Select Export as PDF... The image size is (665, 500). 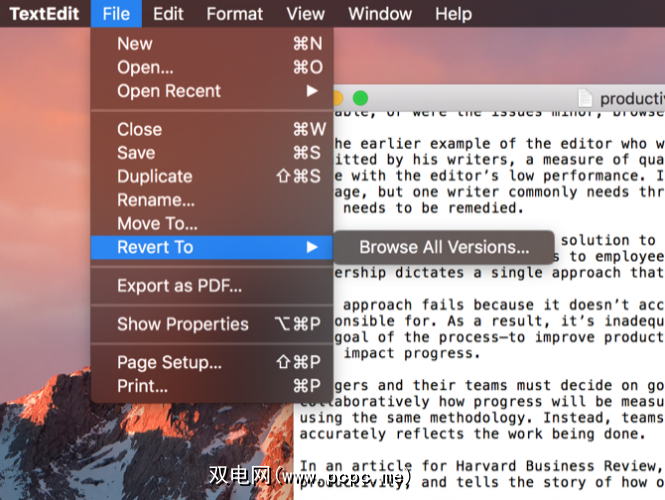(x=212, y=286)
